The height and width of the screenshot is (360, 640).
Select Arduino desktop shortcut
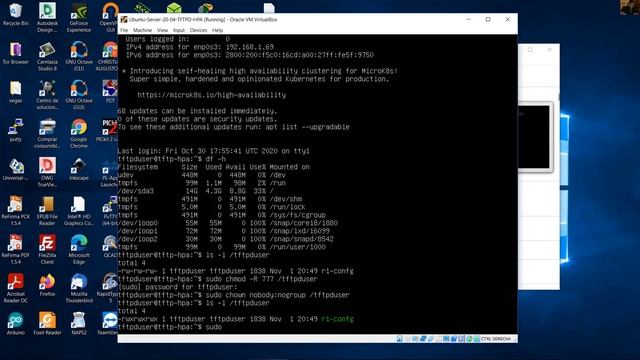[16, 324]
